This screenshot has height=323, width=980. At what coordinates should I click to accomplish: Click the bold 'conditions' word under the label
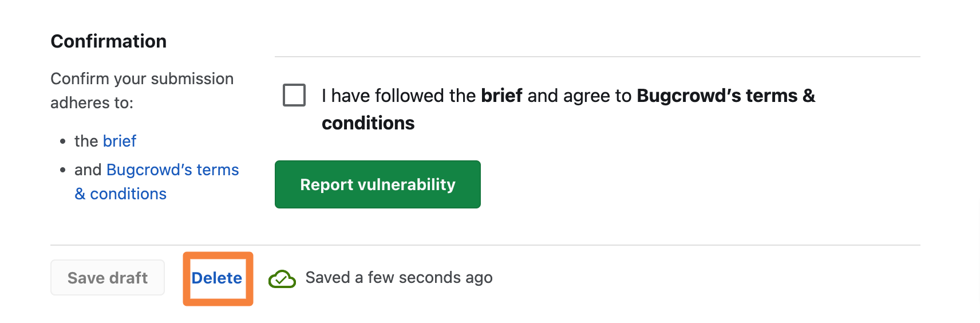click(368, 123)
